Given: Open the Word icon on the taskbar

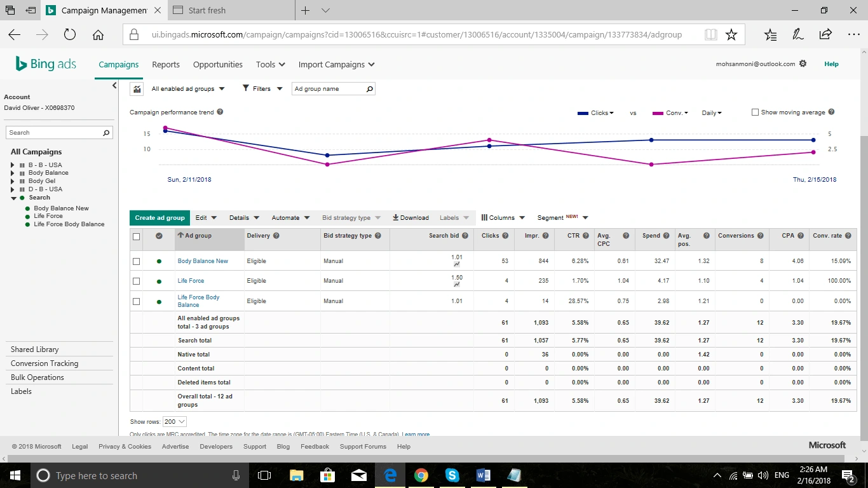Looking at the screenshot, I should (x=483, y=475).
